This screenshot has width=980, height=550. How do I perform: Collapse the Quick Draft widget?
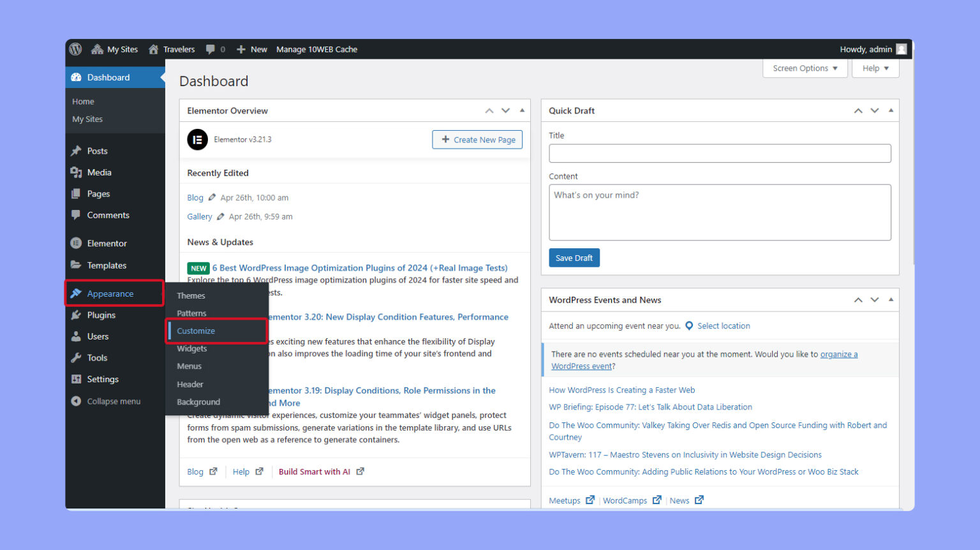point(890,110)
